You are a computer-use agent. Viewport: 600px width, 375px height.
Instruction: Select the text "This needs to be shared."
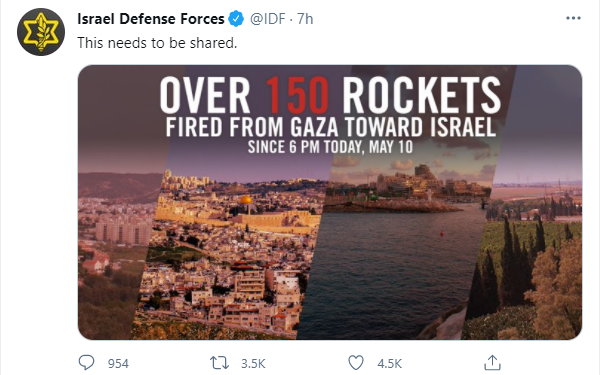point(157,43)
